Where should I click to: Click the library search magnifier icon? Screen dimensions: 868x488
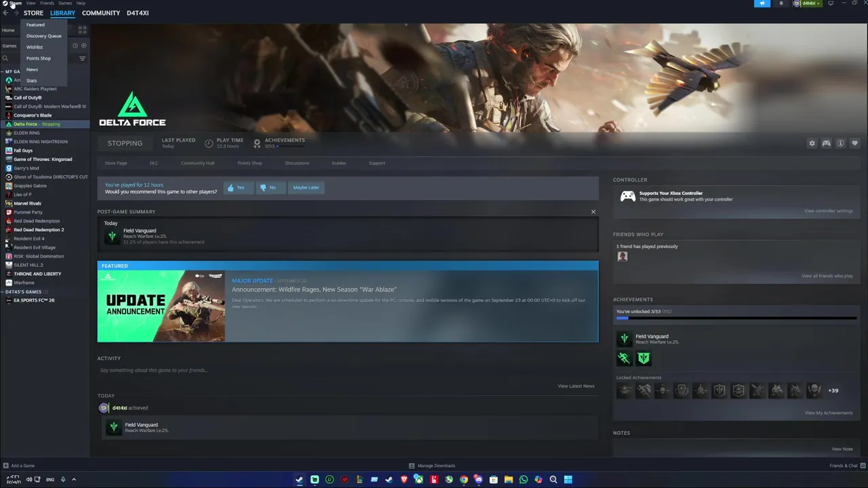pyautogui.click(x=5, y=58)
